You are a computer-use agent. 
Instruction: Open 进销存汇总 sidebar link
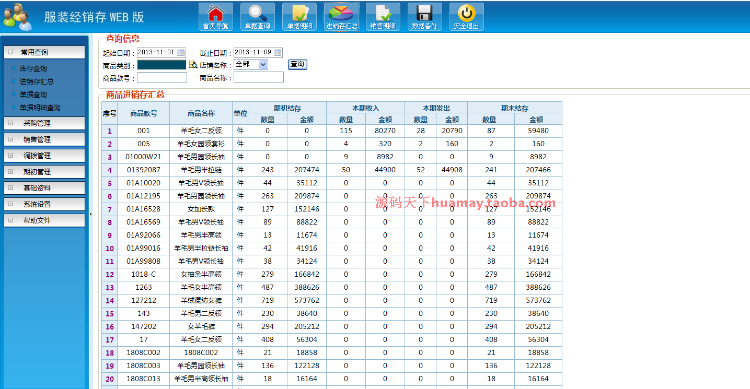(x=36, y=82)
